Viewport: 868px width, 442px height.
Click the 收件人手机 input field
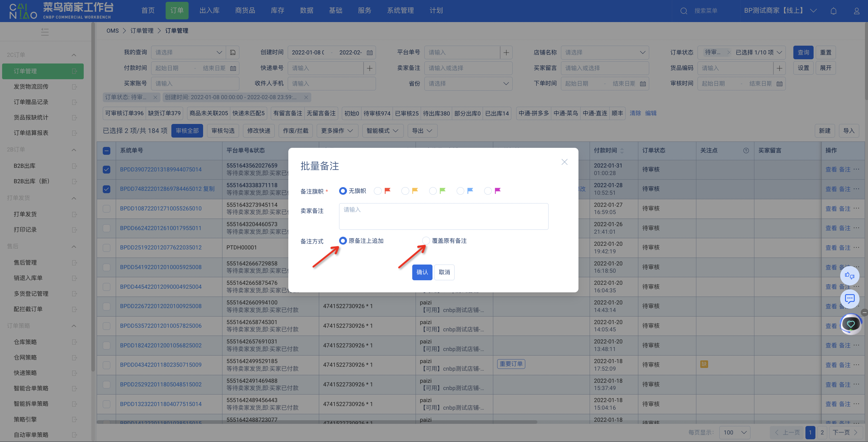pos(332,84)
